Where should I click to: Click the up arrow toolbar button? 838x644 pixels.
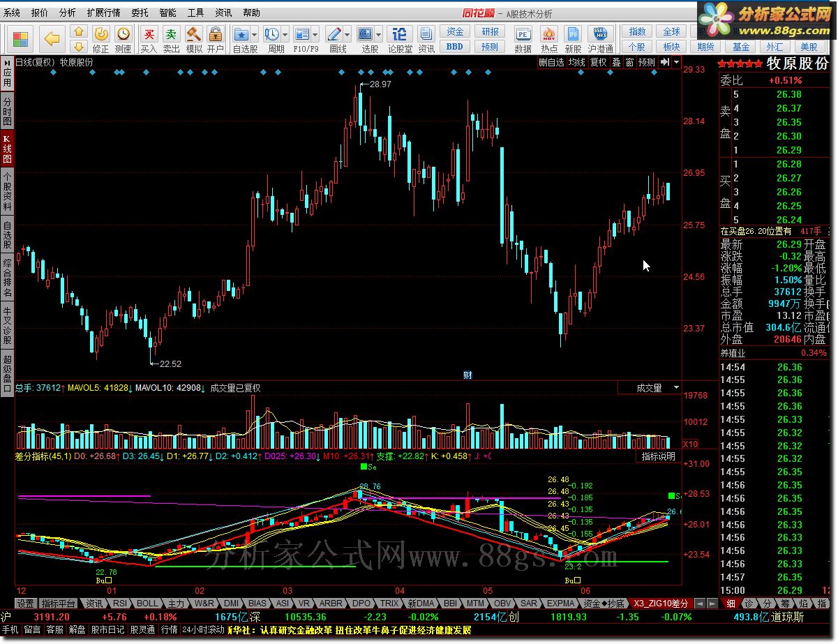click(x=79, y=32)
